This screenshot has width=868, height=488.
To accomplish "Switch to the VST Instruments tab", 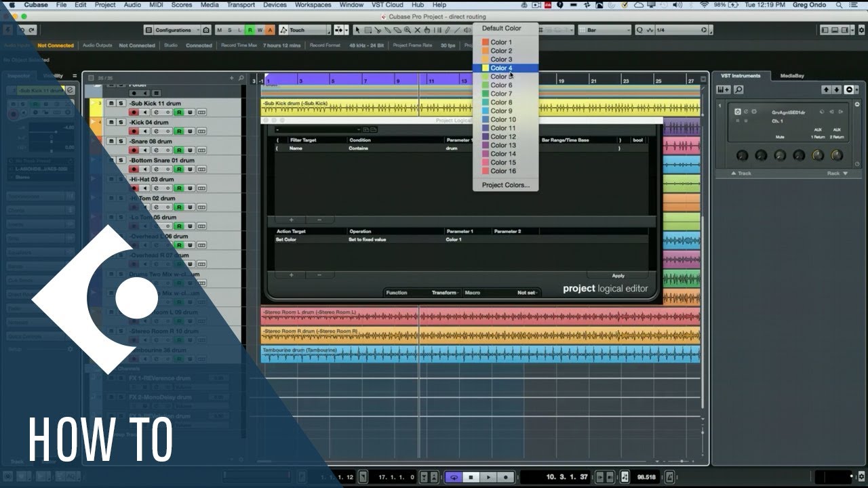I will click(741, 76).
